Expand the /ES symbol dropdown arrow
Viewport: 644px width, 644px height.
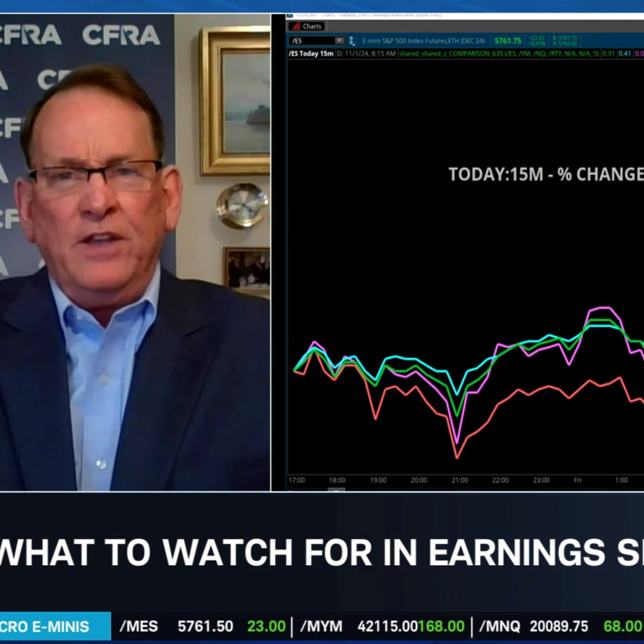point(339,41)
